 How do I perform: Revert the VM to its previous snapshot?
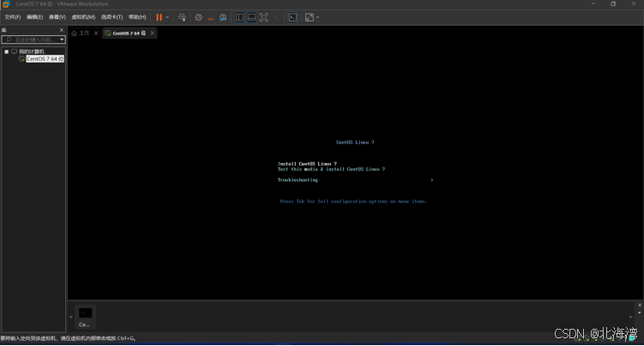(211, 17)
